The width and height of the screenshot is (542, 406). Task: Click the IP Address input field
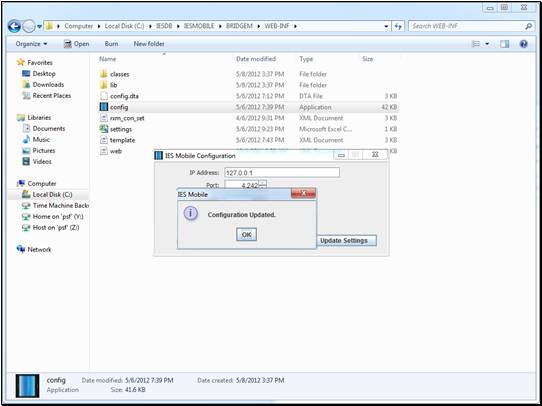[x=282, y=172]
